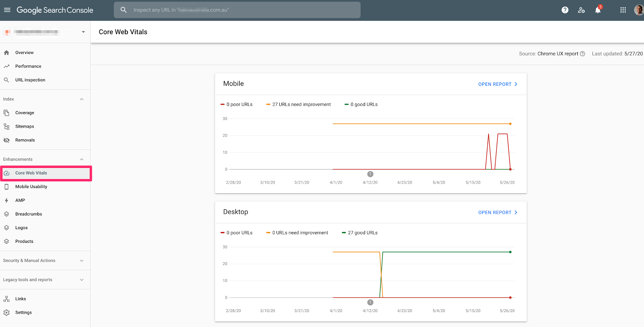Open the Breadcrumbs enhancement report
This screenshot has height=327, width=644.
(29, 214)
